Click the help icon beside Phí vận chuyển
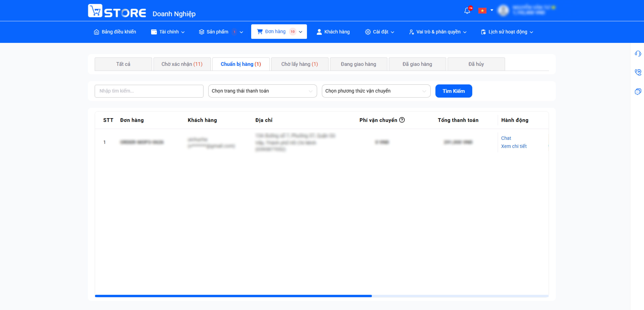Viewport: 644px width, 310px height. 402,120
